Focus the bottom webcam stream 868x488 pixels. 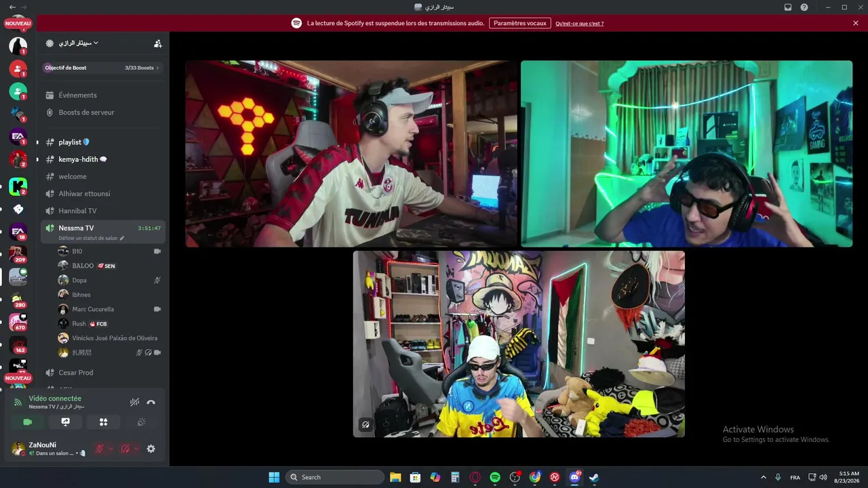519,344
